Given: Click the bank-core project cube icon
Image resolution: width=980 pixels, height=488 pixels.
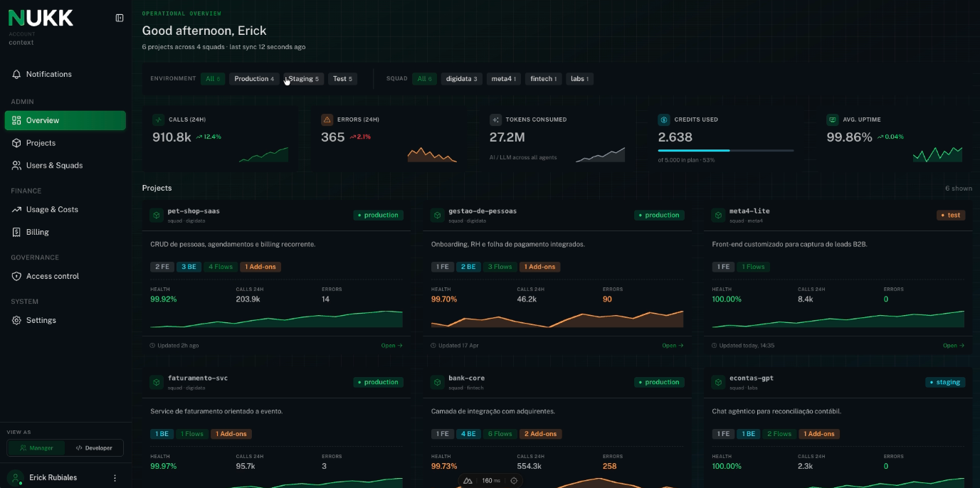Looking at the screenshot, I should coord(437,382).
